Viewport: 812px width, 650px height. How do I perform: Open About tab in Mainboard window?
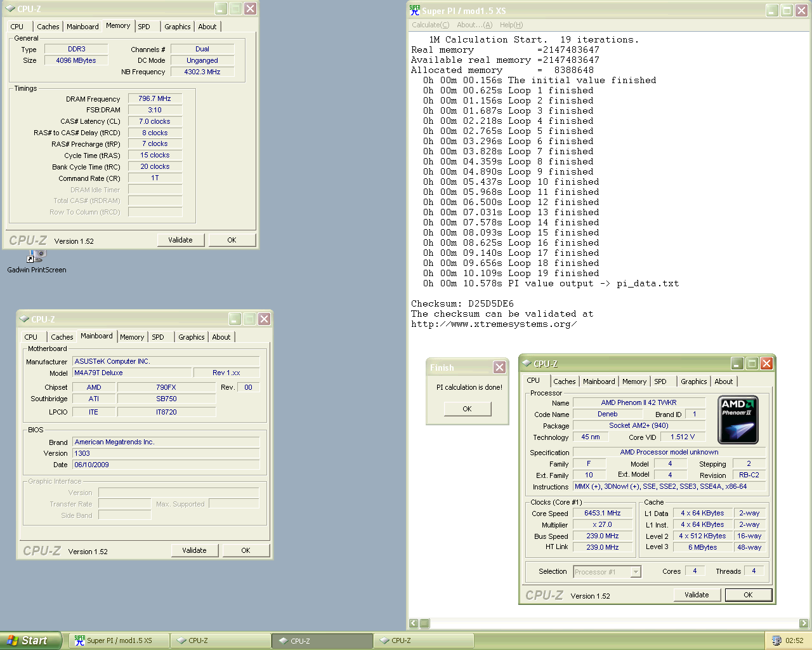pos(221,337)
